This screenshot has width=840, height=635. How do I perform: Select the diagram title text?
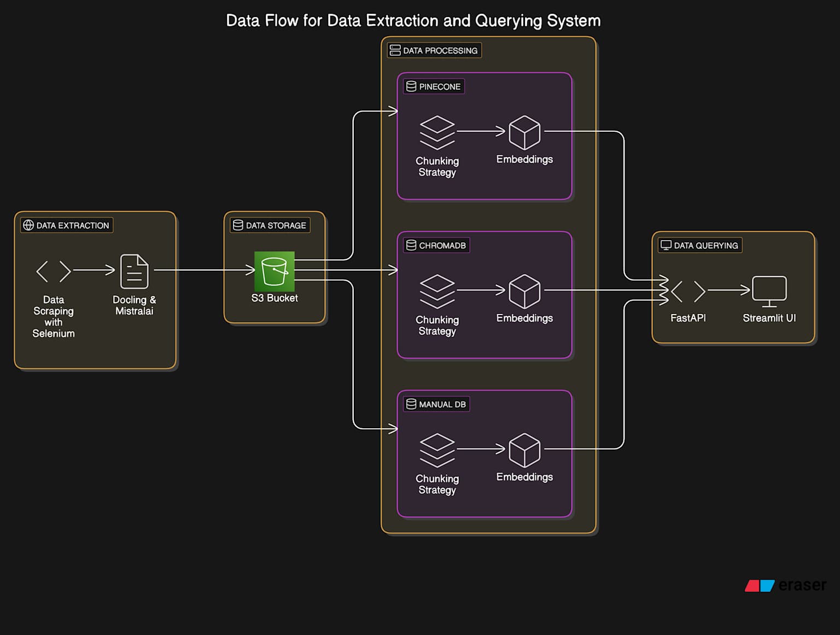(x=413, y=20)
